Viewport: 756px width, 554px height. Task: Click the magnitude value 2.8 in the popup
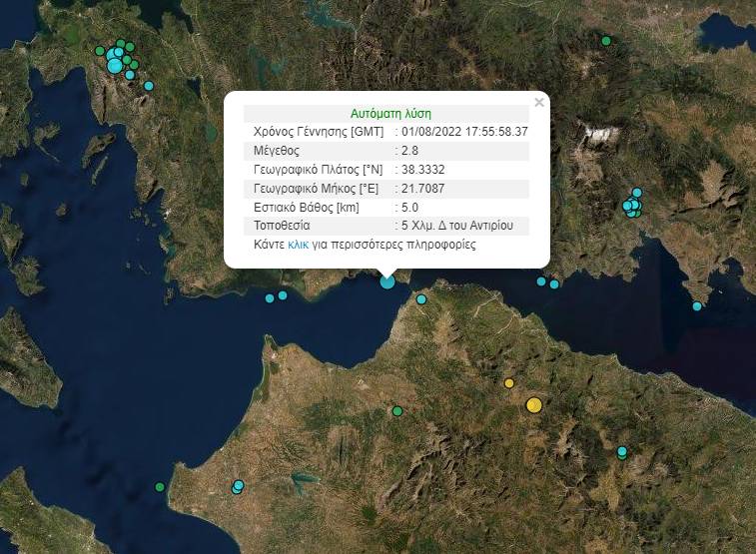[x=407, y=150]
